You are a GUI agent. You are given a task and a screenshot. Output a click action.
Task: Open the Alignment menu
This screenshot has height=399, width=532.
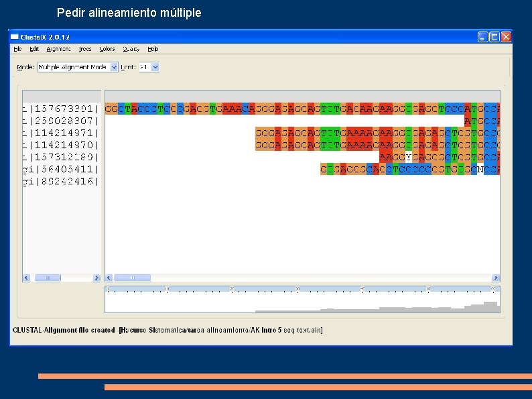(58, 49)
